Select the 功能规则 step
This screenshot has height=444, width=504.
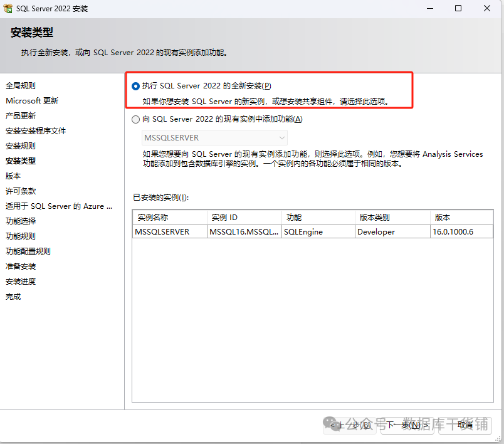pos(21,236)
